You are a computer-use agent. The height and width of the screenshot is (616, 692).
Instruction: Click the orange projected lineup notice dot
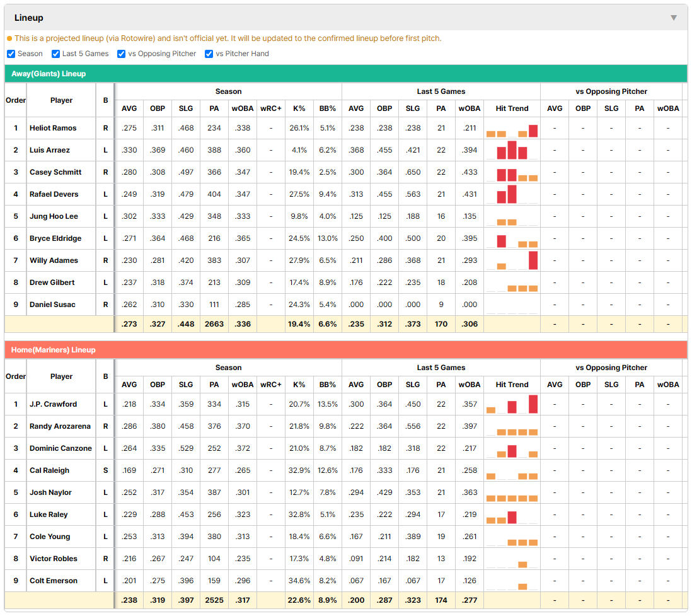[9, 38]
